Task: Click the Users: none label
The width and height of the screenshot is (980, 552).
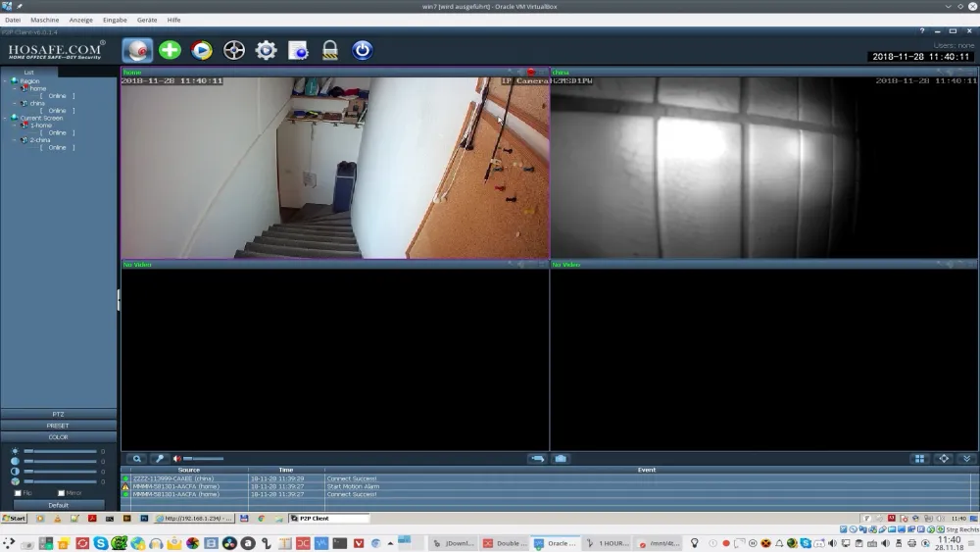Action: coord(954,46)
